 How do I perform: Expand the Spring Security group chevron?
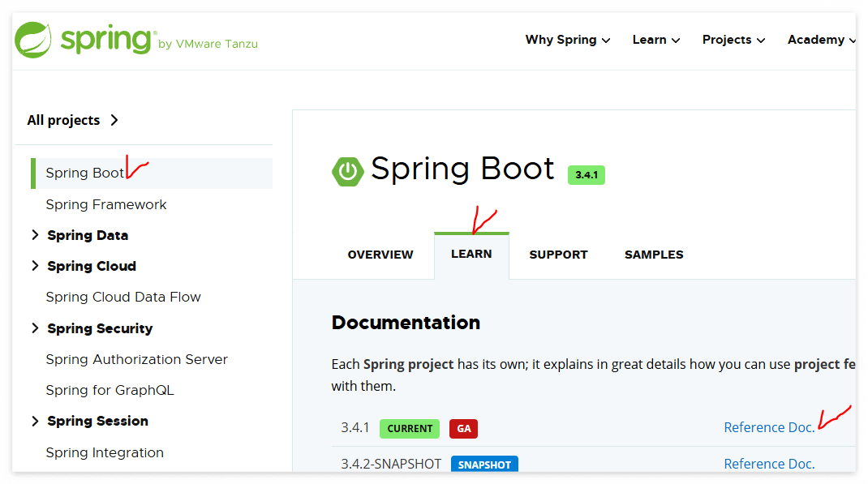point(35,328)
